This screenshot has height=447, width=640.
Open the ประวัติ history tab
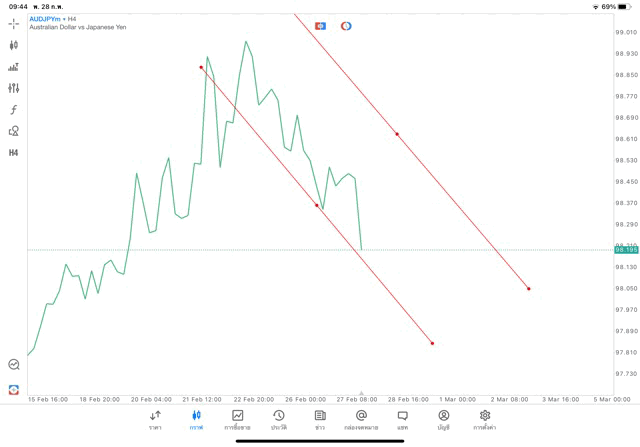pyautogui.click(x=278, y=419)
